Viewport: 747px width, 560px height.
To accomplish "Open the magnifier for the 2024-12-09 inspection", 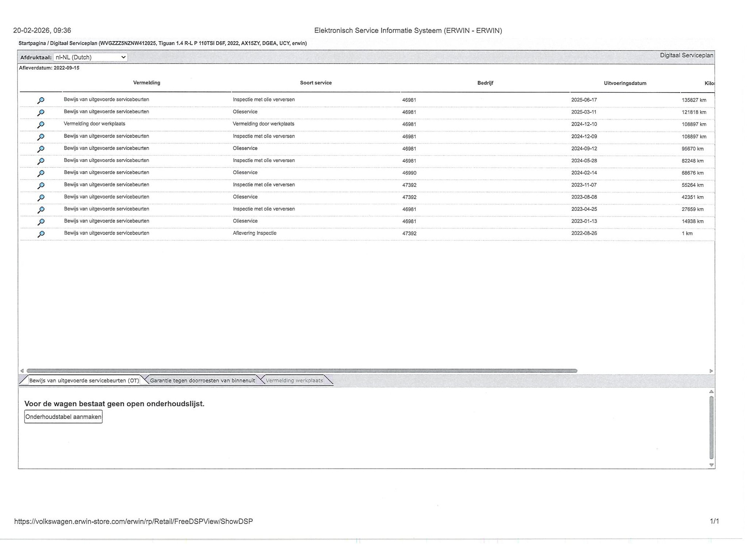I will [40, 137].
